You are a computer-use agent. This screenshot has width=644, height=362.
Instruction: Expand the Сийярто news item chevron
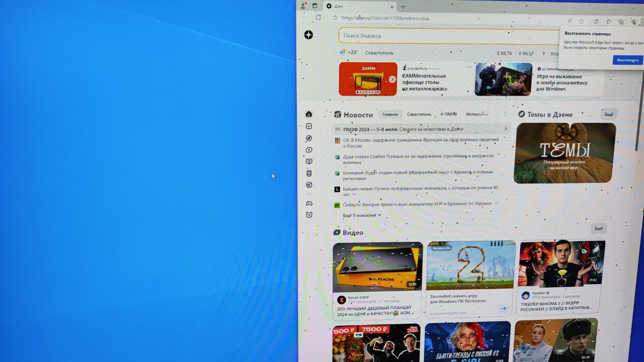[x=496, y=203]
